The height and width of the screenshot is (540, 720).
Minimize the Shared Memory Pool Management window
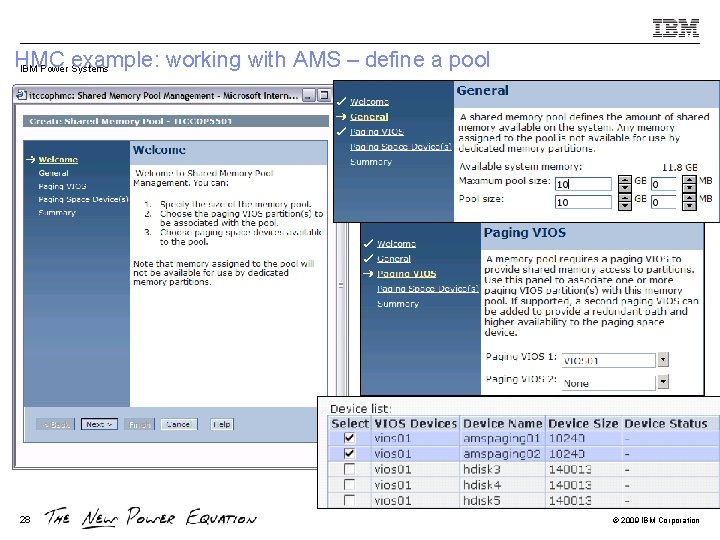(x=309, y=95)
